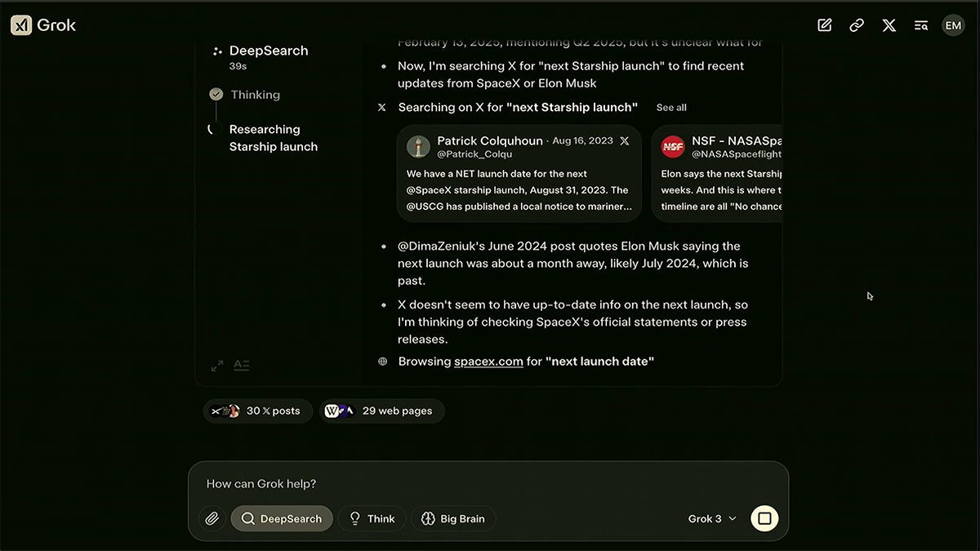Focus the How can Grok help input
980x551 pixels.
[488, 483]
